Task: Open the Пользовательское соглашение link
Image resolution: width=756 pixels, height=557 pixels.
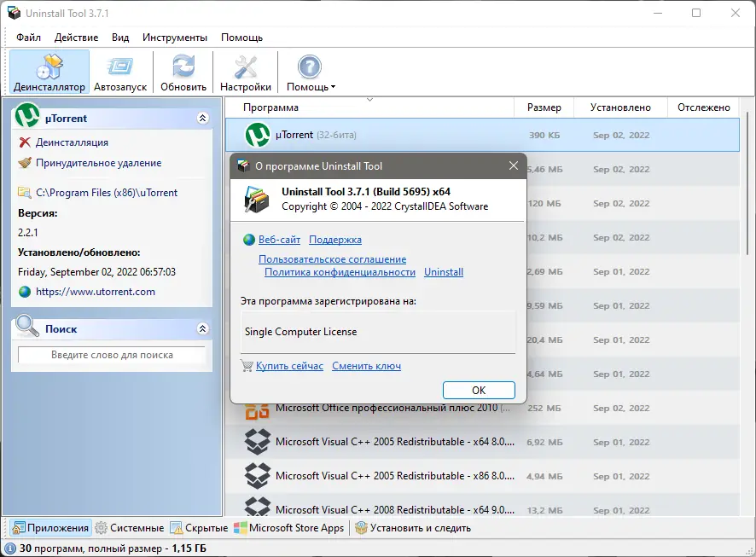Action: [332, 259]
